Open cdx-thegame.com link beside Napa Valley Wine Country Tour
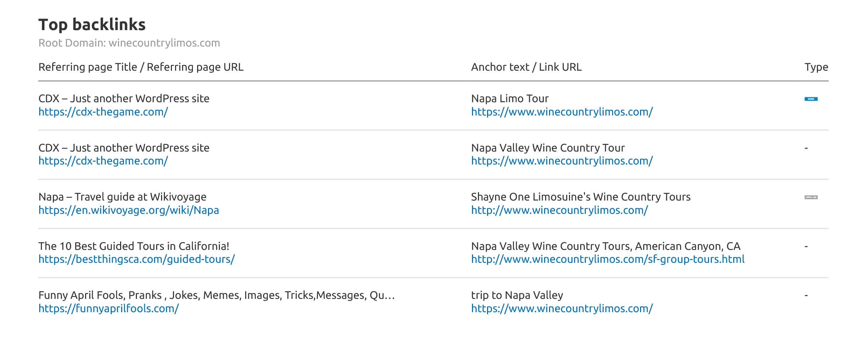 coord(103,161)
